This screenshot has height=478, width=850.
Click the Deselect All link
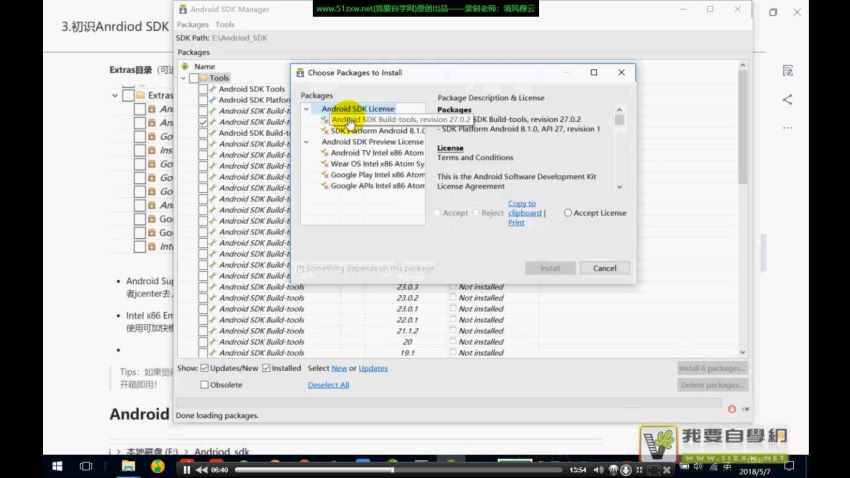(328, 384)
